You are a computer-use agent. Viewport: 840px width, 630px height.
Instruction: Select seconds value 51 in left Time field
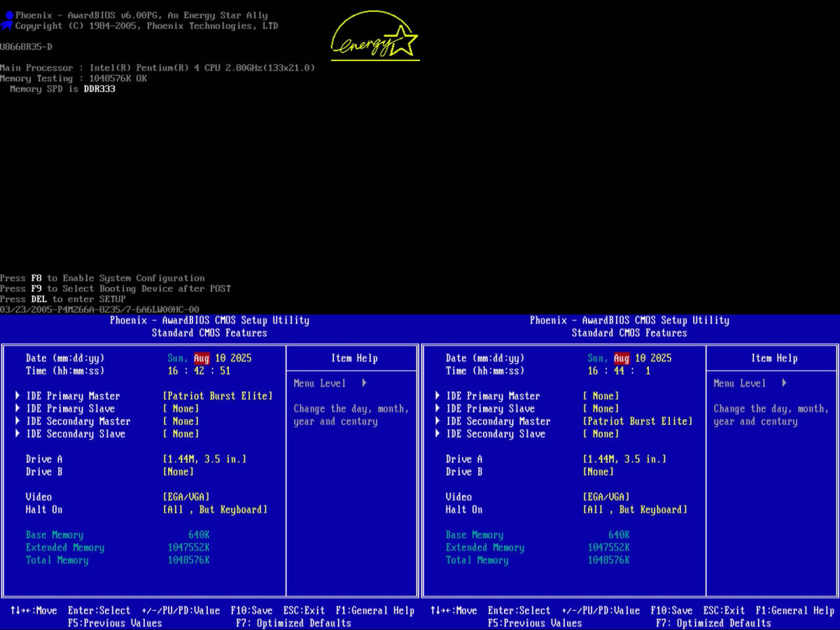click(x=225, y=371)
